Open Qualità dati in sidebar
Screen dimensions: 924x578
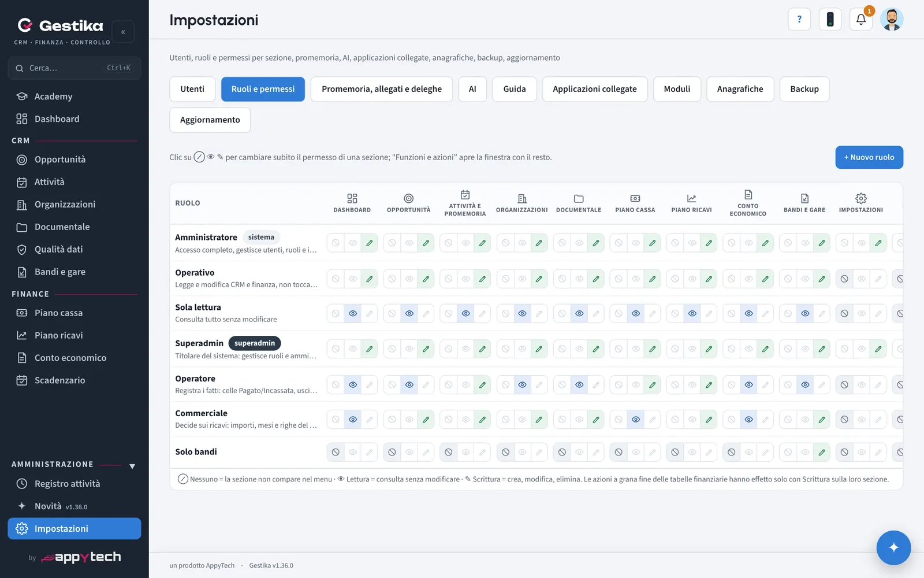point(74,249)
